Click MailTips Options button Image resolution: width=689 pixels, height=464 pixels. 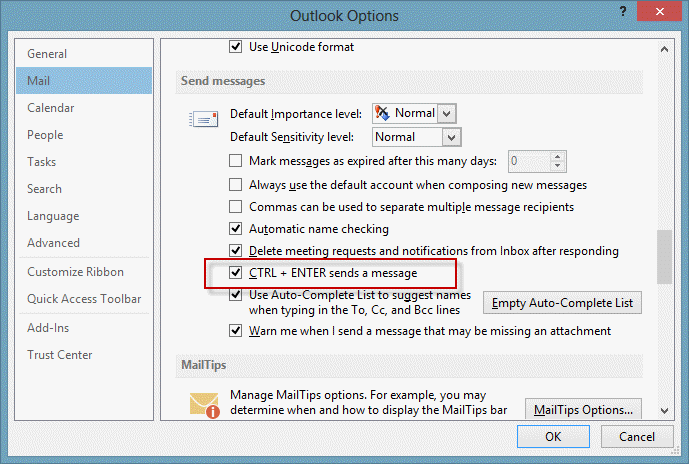tap(583, 410)
